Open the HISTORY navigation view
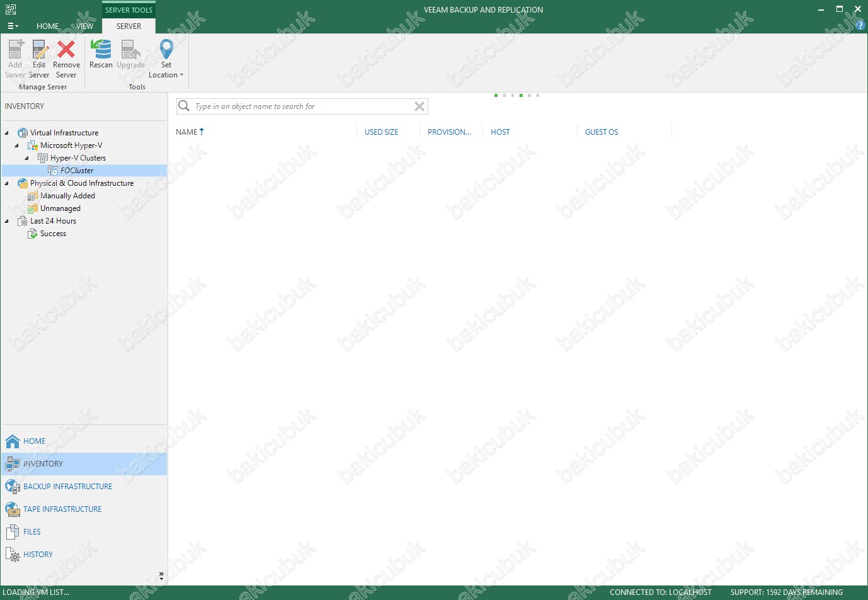Screen dimensions: 868x600 (x=84, y=555)
